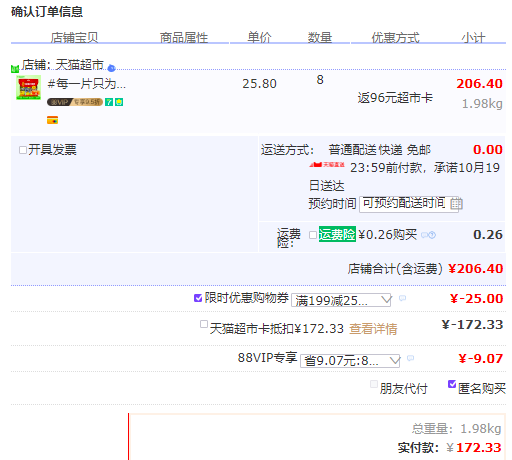This screenshot has height=460, width=512.
Task: Open the 满199减25 coupon dropdown
Action: click(341, 301)
